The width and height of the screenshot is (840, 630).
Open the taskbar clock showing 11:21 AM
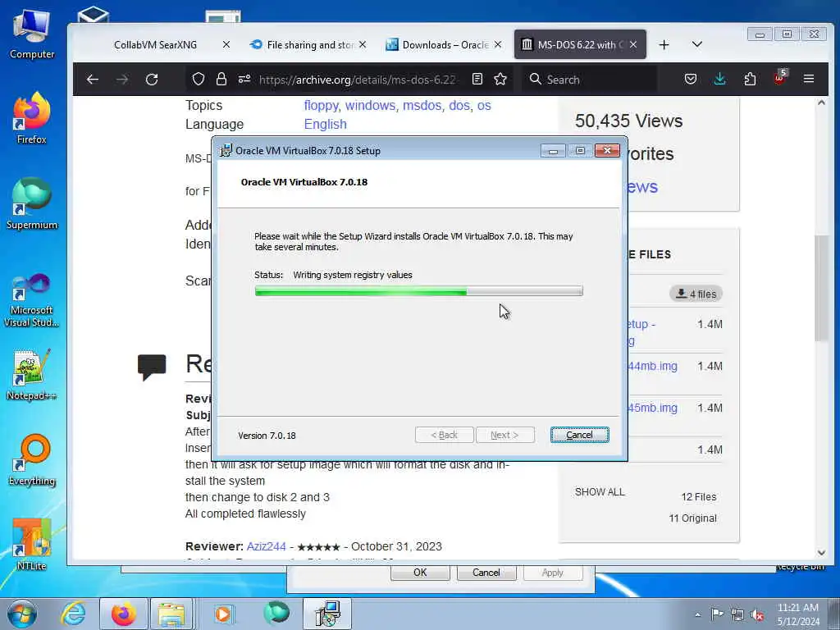(x=798, y=614)
